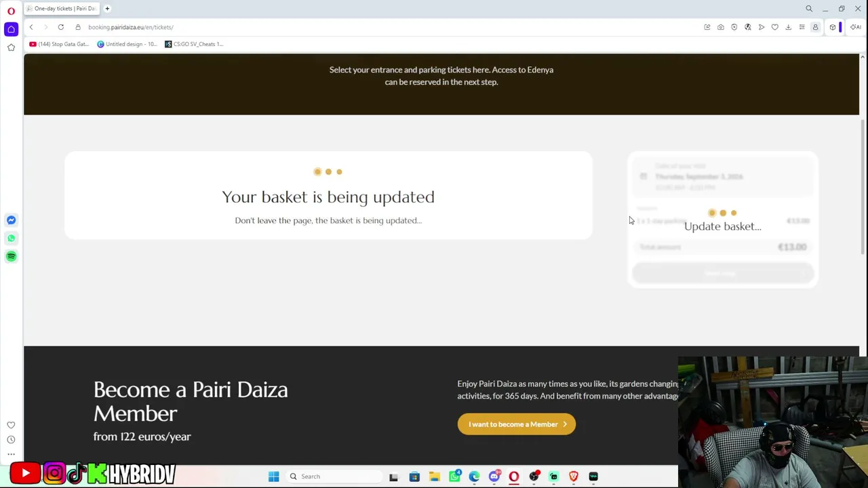View site security lock information
The width and height of the screenshot is (868, 488).
pyautogui.click(x=78, y=27)
